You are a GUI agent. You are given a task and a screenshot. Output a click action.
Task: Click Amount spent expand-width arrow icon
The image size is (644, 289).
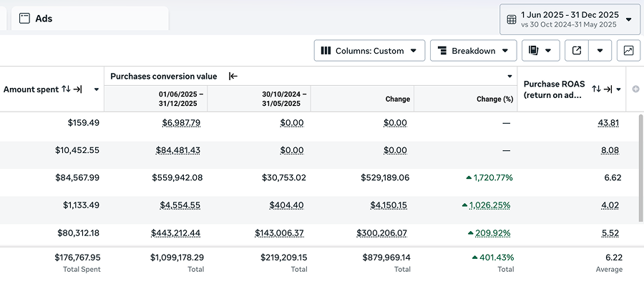[x=78, y=89]
